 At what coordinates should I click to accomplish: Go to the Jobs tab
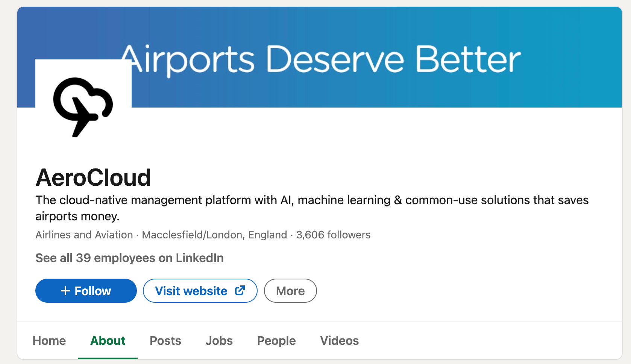(219, 341)
